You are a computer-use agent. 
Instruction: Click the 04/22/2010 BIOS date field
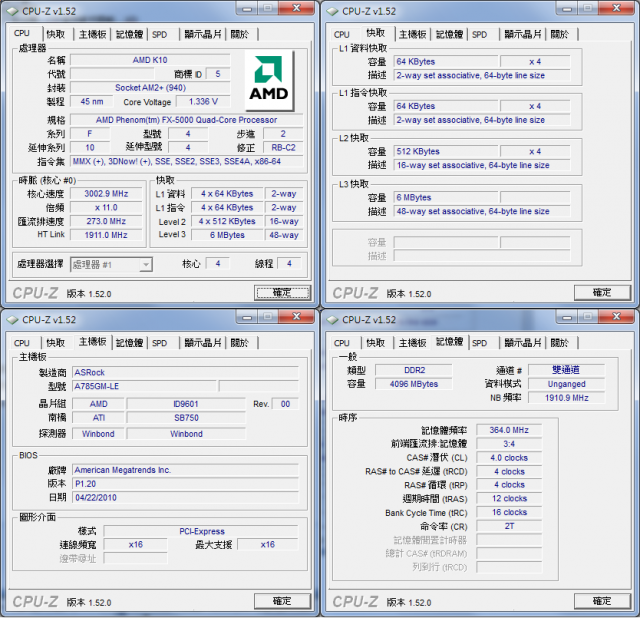[x=186, y=498]
